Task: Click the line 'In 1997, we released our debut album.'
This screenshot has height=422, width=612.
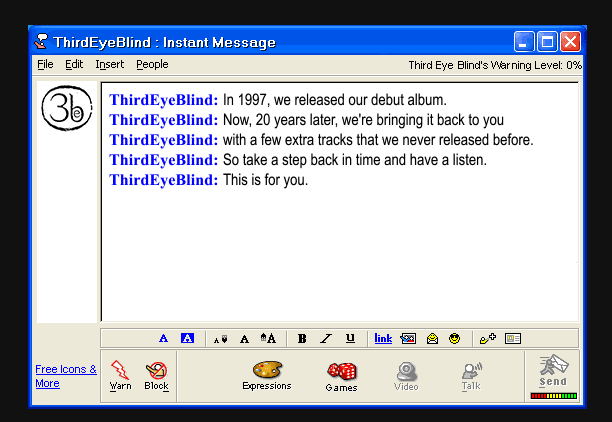Action: click(x=334, y=100)
